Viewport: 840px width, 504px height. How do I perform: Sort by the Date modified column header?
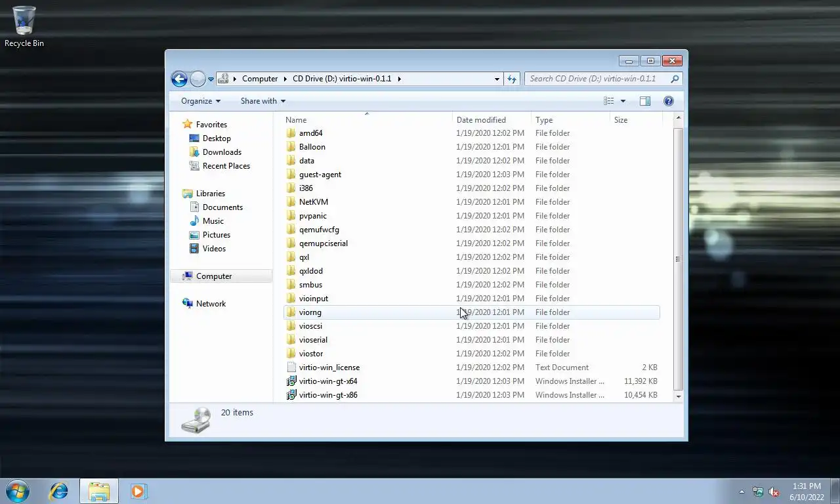(x=492, y=120)
